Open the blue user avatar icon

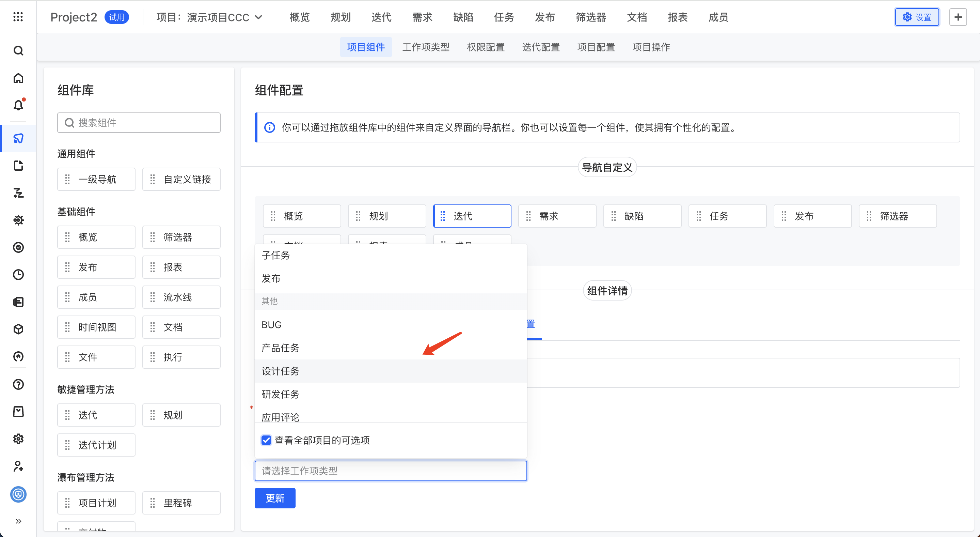18,494
